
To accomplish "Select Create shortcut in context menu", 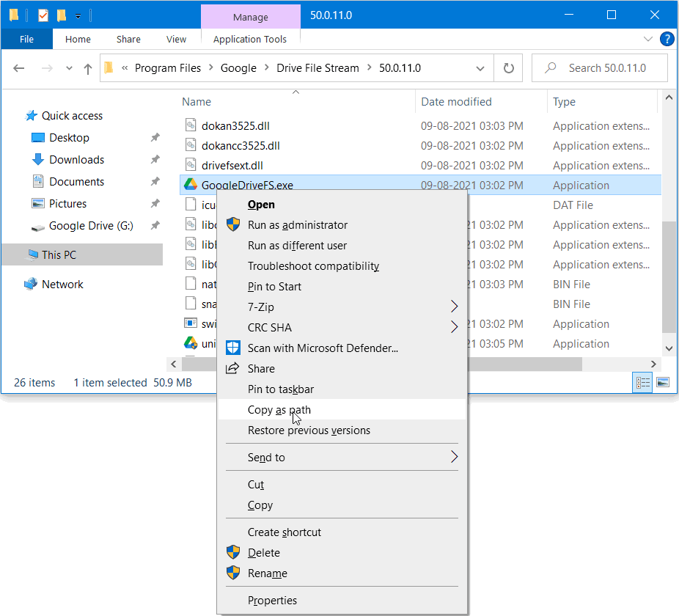I will 285,532.
